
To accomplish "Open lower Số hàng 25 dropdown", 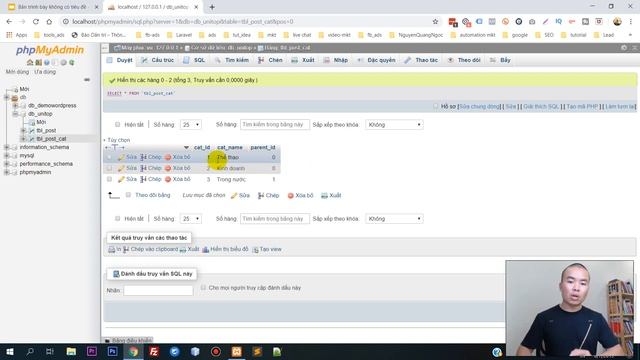I will point(191,219).
